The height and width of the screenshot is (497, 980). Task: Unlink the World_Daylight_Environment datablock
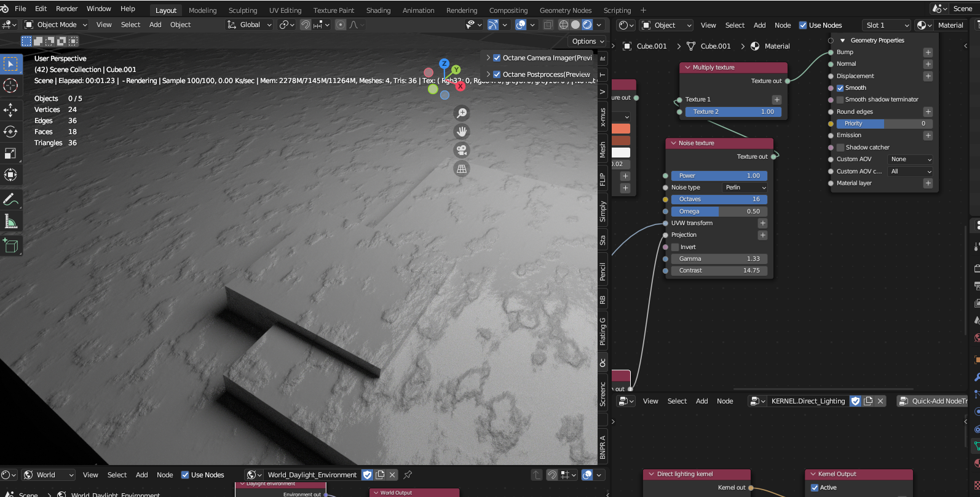click(392, 475)
